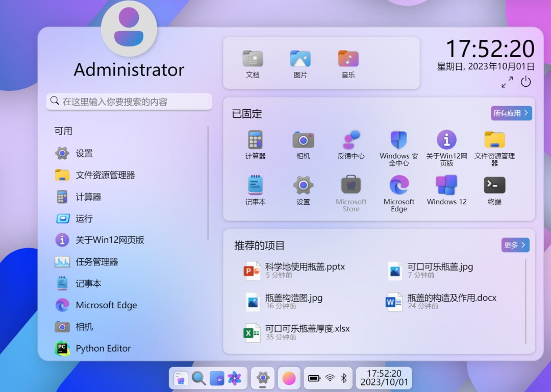Click the settings gear on taskbar
551x392 pixels.
tap(263, 379)
